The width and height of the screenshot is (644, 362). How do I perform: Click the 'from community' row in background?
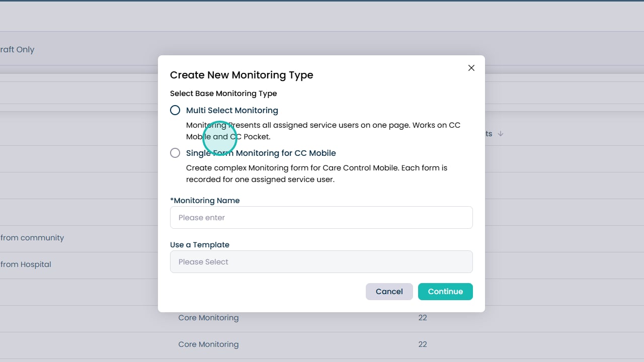(32, 238)
